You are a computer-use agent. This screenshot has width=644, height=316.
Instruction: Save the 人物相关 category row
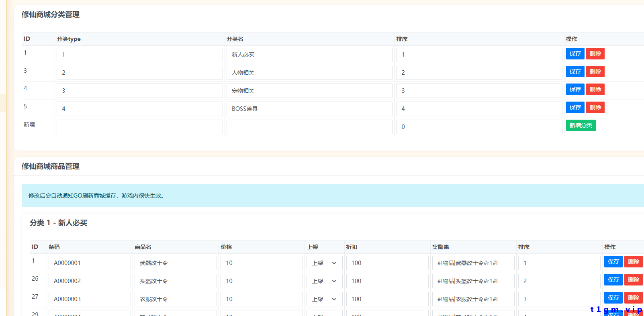[x=575, y=71]
